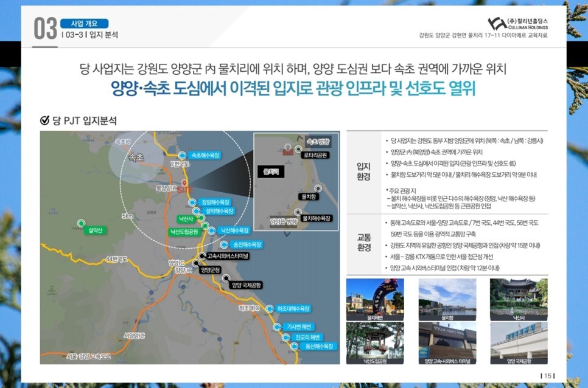This screenshot has height=388, width=588.
Task: Click the 양양군청 marker circle
Action: [196, 263]
